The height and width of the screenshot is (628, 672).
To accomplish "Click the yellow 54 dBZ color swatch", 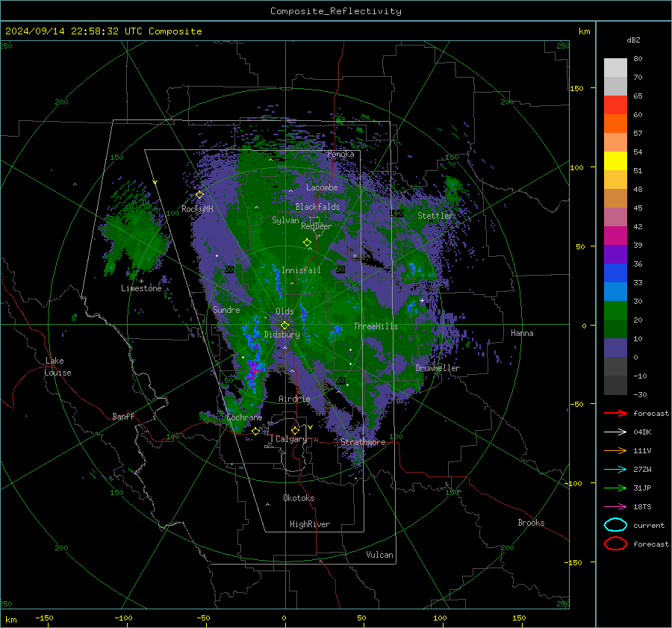I will click(x=615, y=161).
